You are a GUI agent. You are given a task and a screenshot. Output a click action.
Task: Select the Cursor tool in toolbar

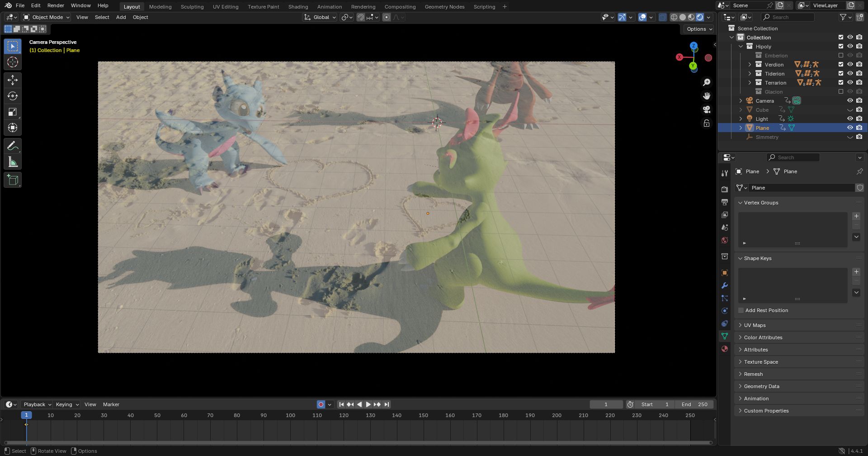(x=13, y=62)
